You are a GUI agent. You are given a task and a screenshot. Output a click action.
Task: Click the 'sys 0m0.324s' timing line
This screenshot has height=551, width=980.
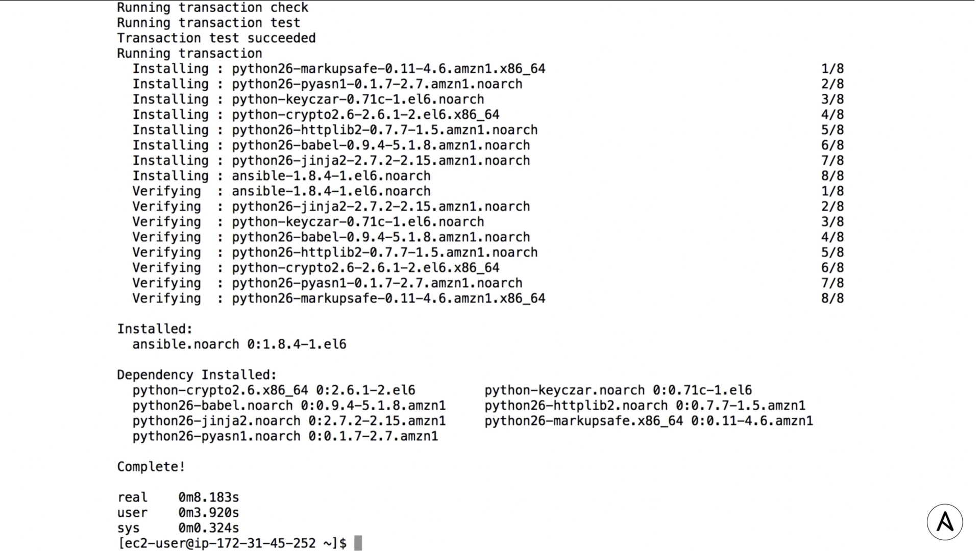coord(178,528)
